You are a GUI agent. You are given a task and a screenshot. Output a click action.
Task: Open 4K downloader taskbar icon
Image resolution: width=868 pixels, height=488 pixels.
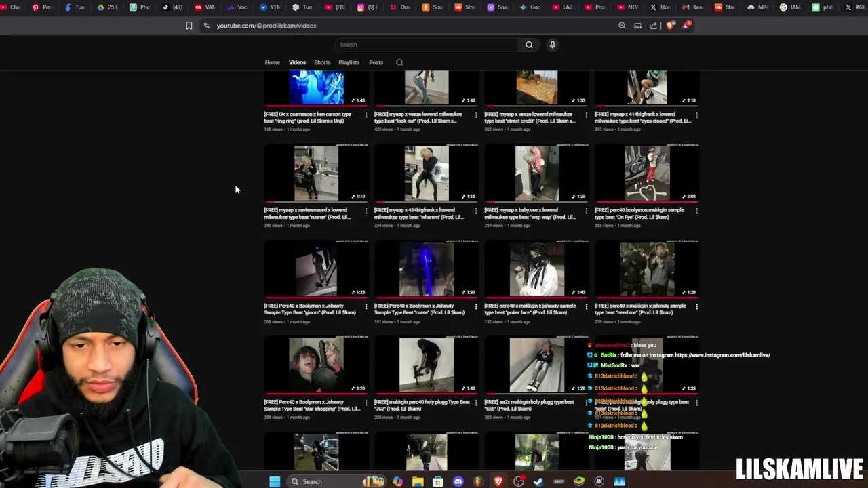click(599, 481)
